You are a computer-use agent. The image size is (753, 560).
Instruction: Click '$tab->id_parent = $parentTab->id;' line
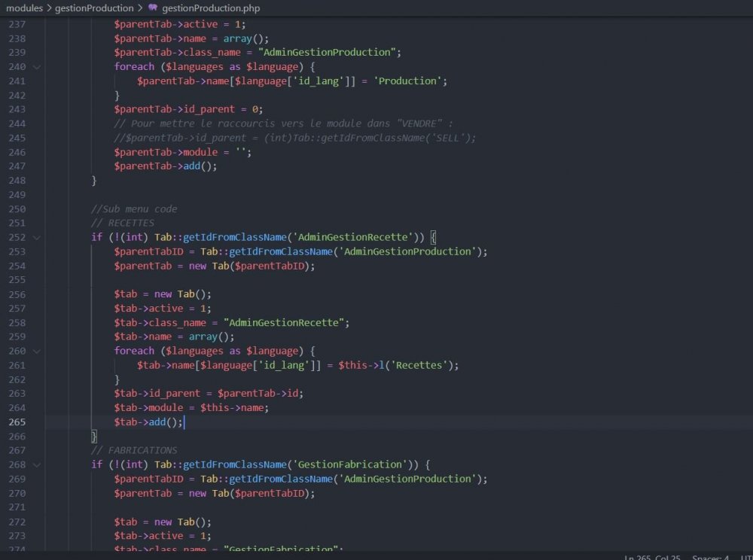click(209, 394)
